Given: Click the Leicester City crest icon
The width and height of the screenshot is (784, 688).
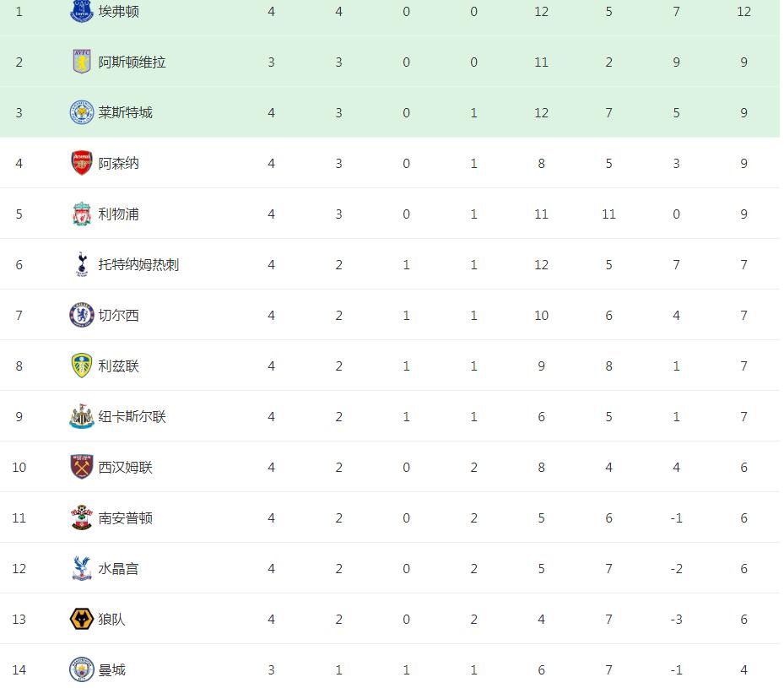Looking at the screenshot, I should click(82, 112).
